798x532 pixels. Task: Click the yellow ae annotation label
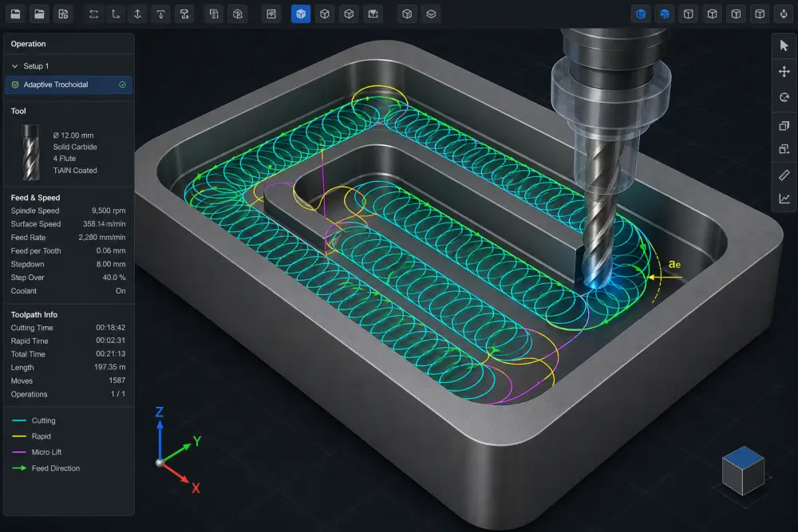pyautogui.click(x=674, y=264)
